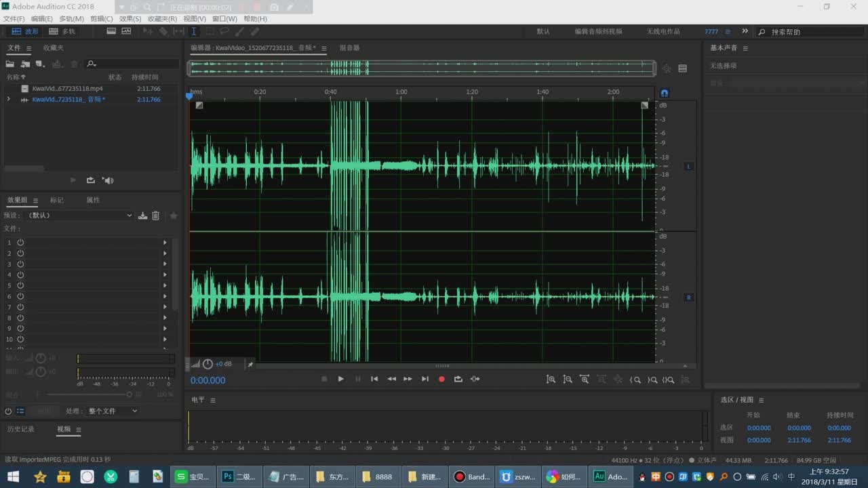Image resolution: width=868 pixels, height=488 pixels.
Task: Switch to Multitrack (多轨) view
Action: click(62, 31)
